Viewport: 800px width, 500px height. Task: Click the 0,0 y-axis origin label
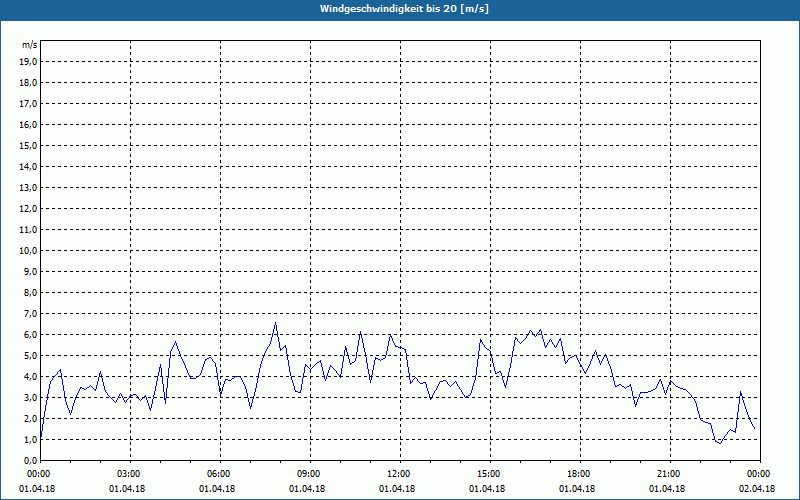pos(31,461)
